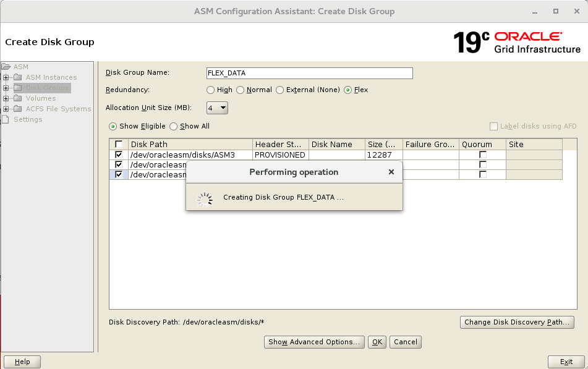Choose Show Eligible disks option
Screen dimensions: 588x369
(113, 126)
